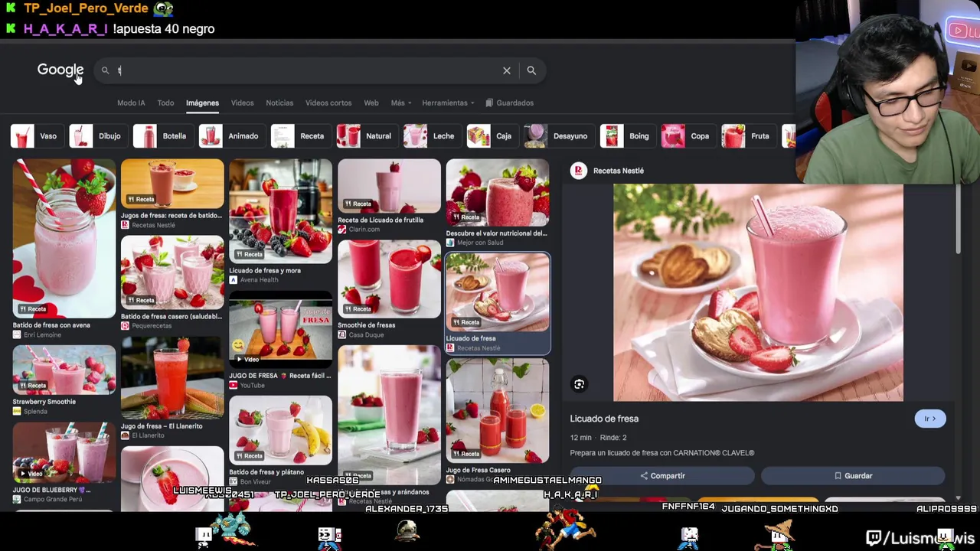Open the Batido de fresa con avena image
Screen dimensions: 980x551
click(64, 238)
